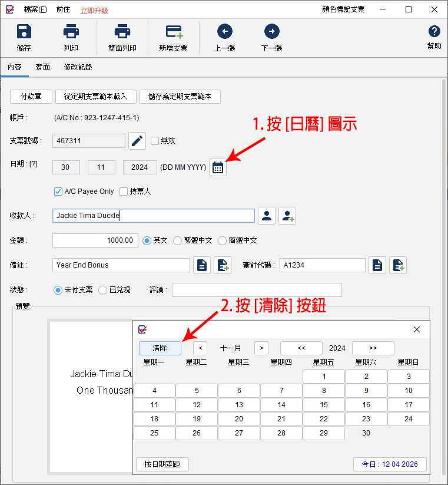The image size is (448, 485).
Task: Open Help (幫助) question mark icon
Action: (434, 31)
